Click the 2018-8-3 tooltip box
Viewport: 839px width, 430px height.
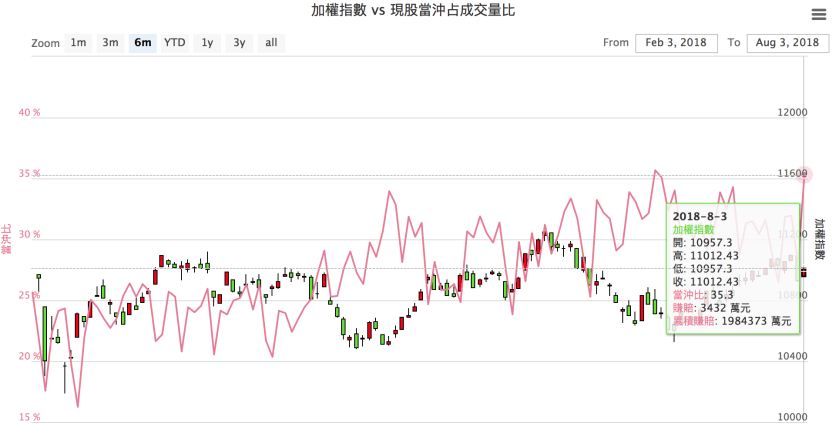point(730,268)
